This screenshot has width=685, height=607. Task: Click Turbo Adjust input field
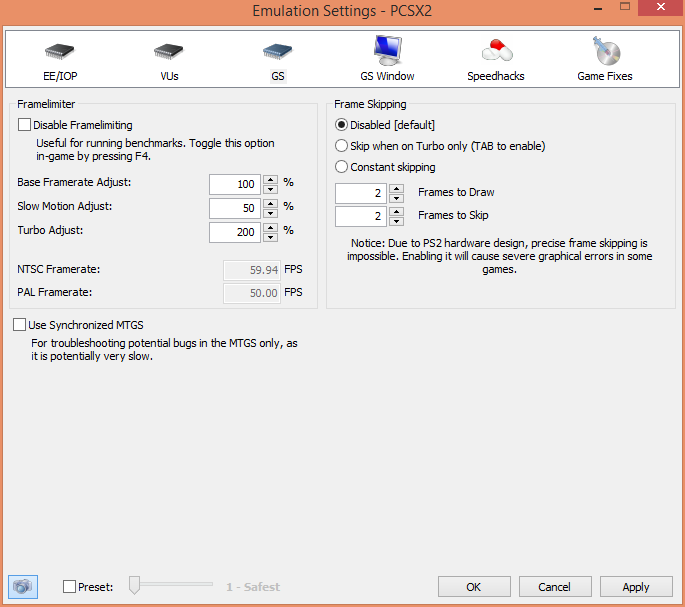click(235, 232)
